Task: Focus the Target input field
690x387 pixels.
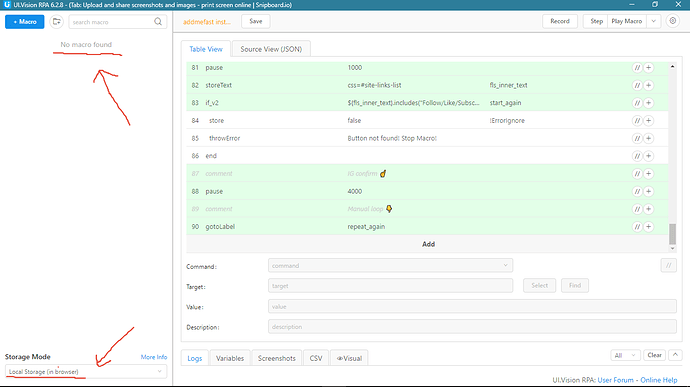Action: (390, 286)
